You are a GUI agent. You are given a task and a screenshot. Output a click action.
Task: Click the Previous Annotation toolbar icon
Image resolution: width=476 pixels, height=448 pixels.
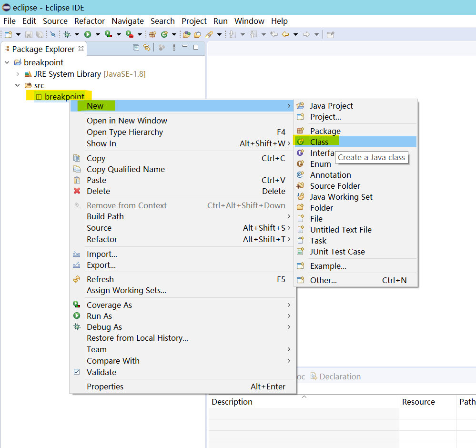pyautogui.click(x=253, y=35)
